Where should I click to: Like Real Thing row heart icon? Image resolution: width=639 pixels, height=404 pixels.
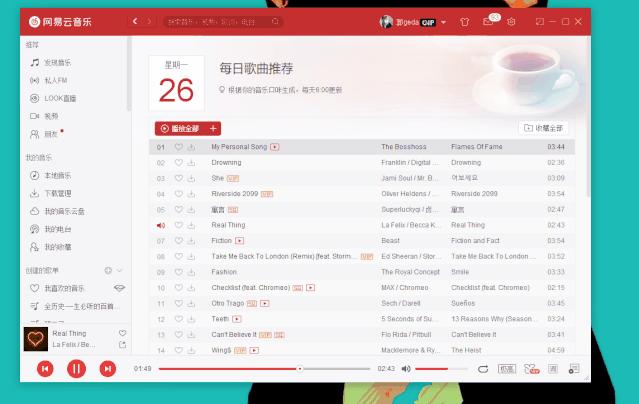pyautogui.click(x=178, y=225)
